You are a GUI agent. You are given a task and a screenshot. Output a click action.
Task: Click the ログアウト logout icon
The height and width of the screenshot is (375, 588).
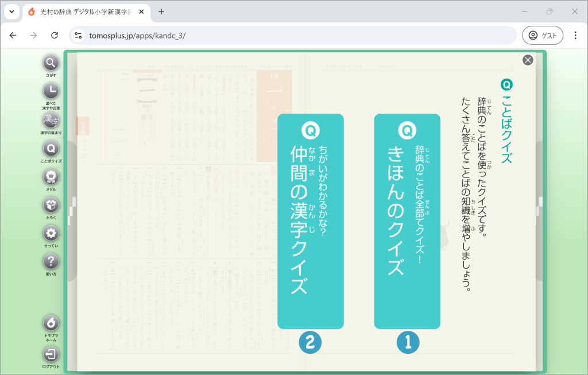51,354
